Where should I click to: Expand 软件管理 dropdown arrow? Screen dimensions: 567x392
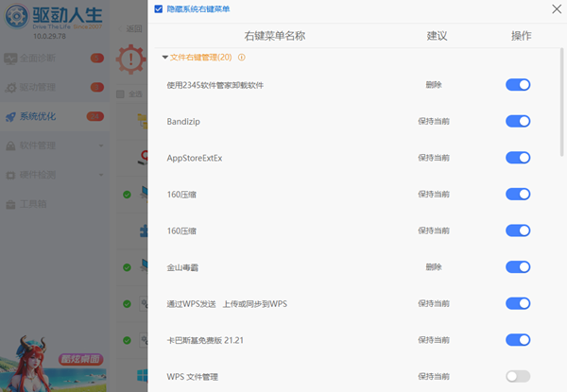[101, 145]
